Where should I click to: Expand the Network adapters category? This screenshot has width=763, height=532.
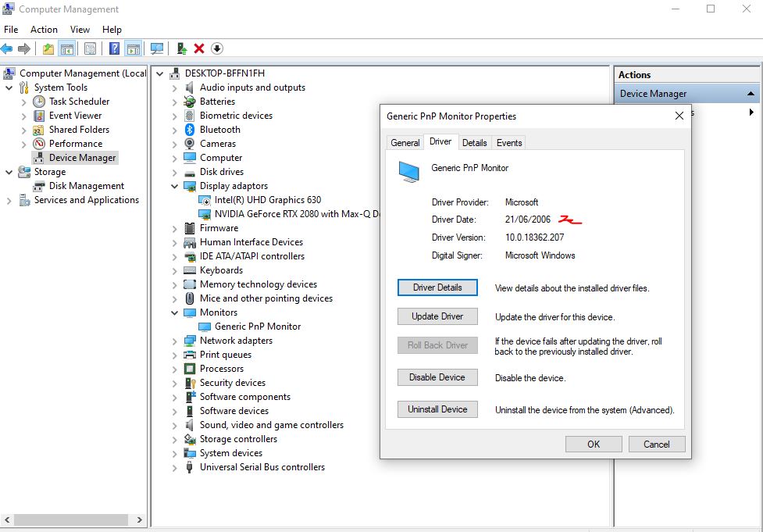click(174, 341)
